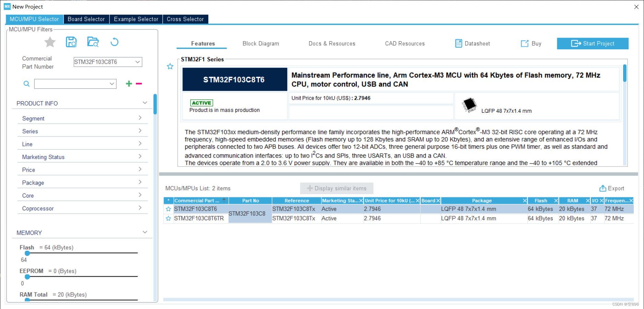Screen dimensions: 644x309
Task: Open the Block Diagram tab
Action: pos(261,44)
